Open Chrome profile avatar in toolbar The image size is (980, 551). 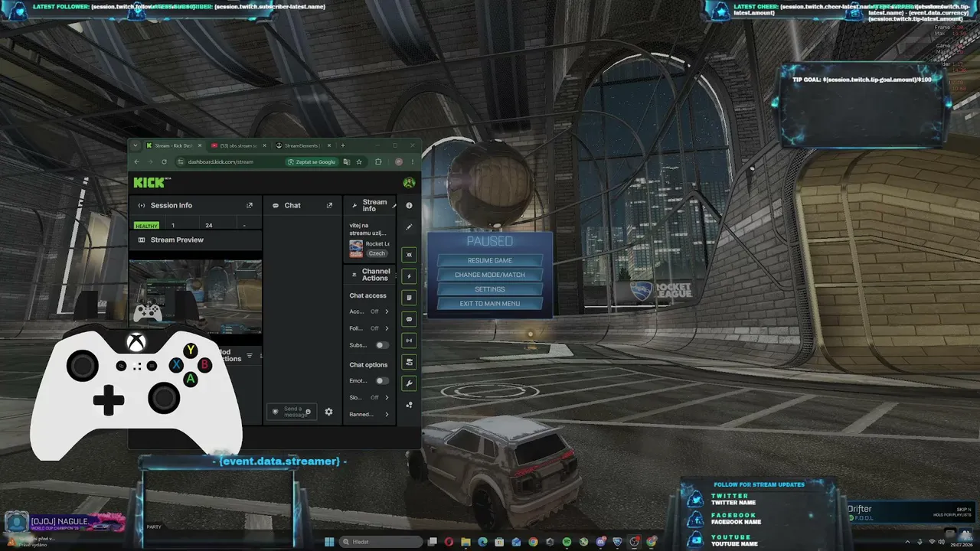pyautogui.click(x=399, y=161)
